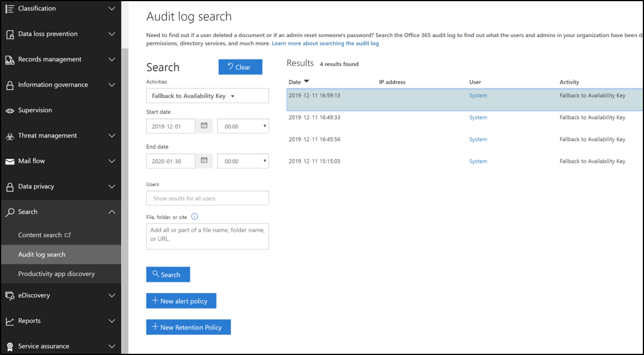Open the Start date calendar picker icon
Image resolution: width=644 pixels, height=355 pixels.
(204, 126)
